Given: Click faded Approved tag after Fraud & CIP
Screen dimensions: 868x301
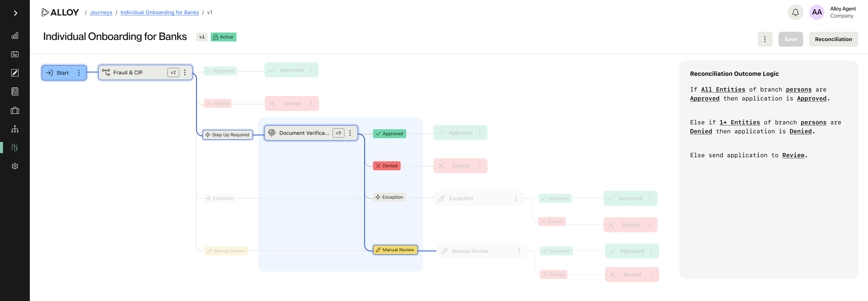Looking at the screenshot, I should pyautogui.click(x=220, y=71).
